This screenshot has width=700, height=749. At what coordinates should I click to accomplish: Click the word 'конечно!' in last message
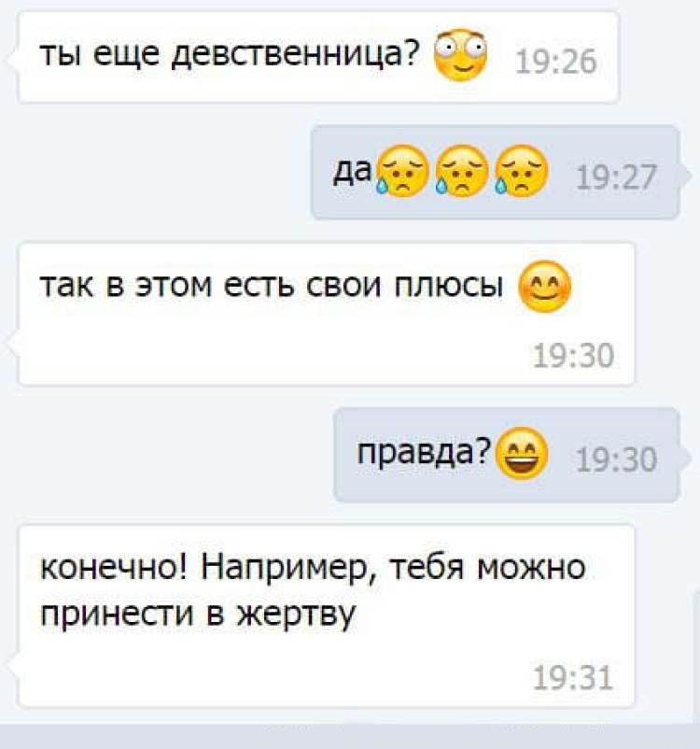[x=114, y=568]
